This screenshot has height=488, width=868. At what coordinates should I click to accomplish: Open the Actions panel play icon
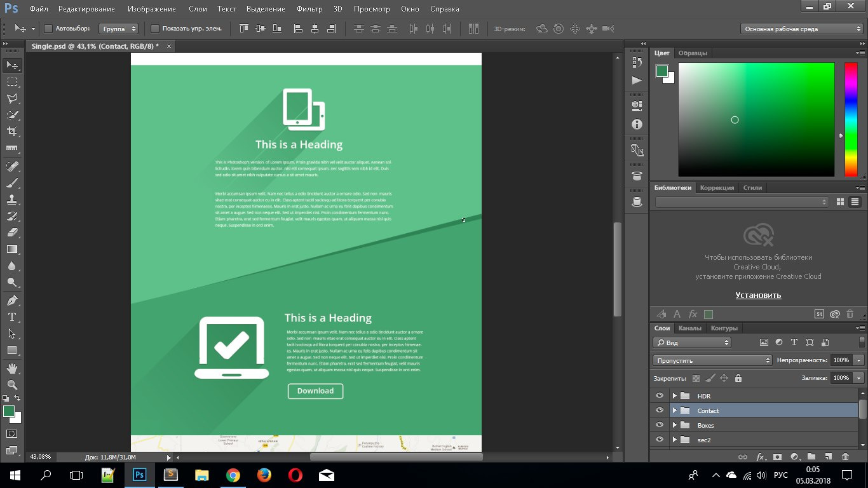637,80
